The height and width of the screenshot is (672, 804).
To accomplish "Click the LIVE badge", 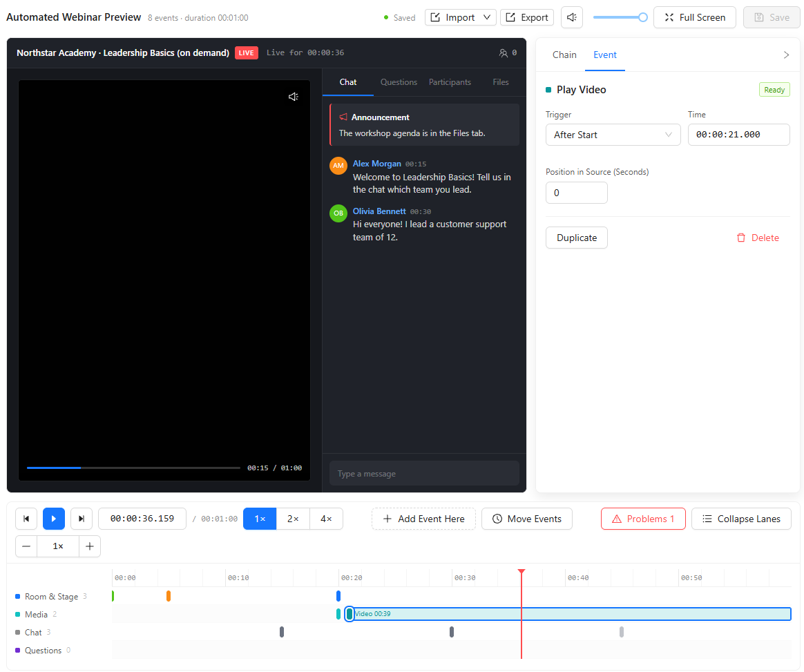I will point(246,52).
